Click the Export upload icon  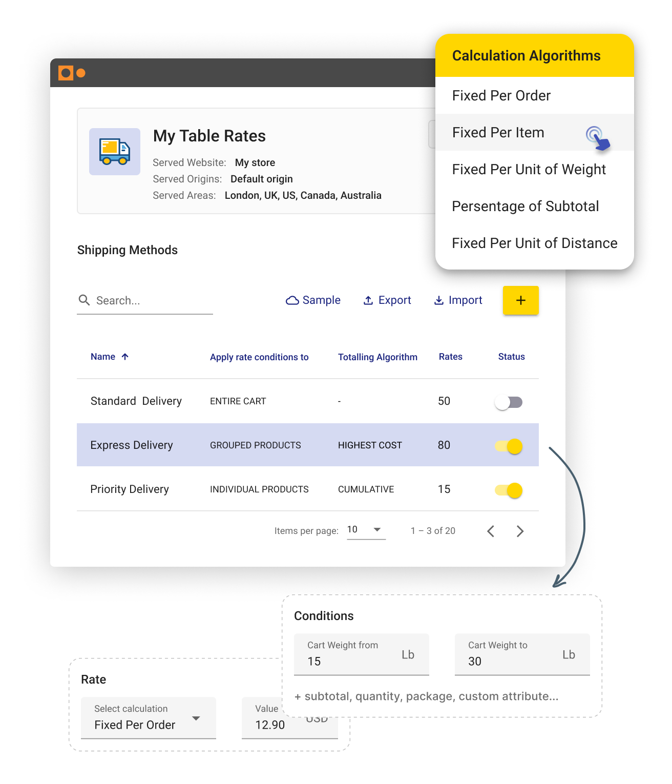point(368,300)
